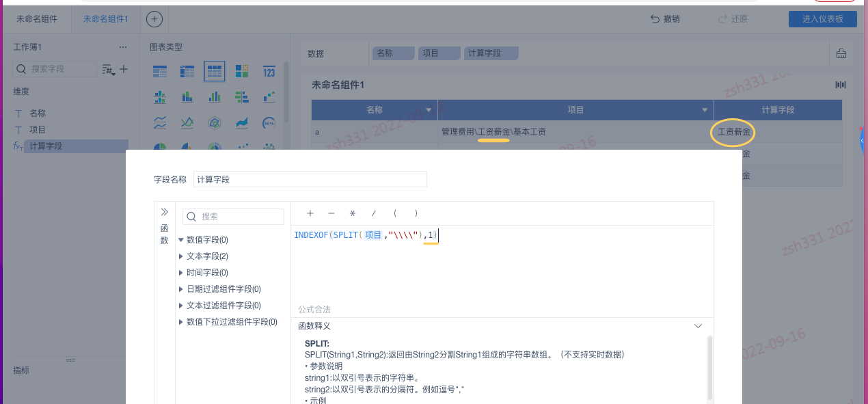
Task: Click the SPLIT: function heading
Action: (317, 344)
